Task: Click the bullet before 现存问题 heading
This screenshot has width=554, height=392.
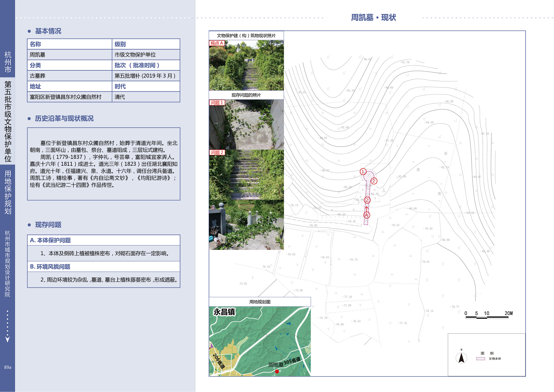Action: tap(29, 225)
